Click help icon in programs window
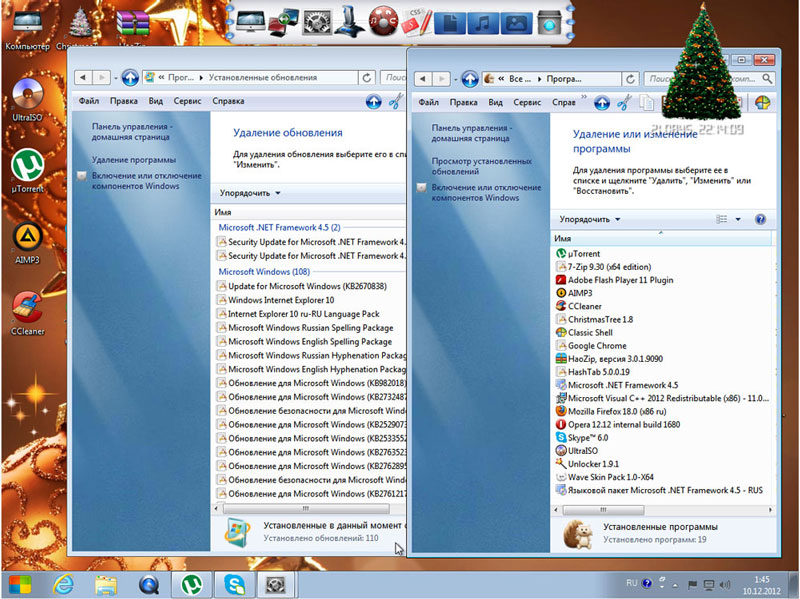800x599 pixels. click(x=759, y=219)
